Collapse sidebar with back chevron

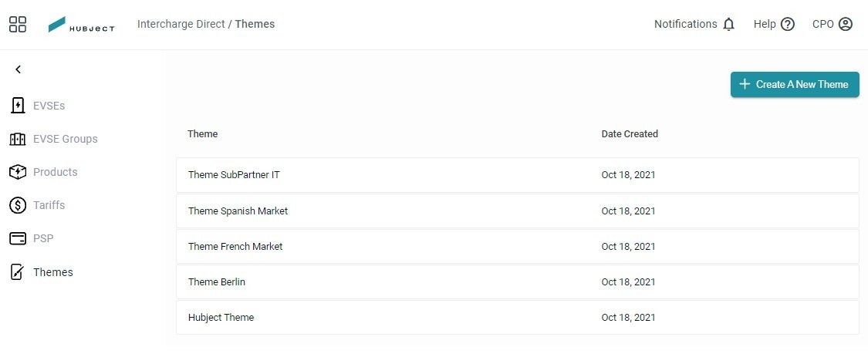coord(19,69)
